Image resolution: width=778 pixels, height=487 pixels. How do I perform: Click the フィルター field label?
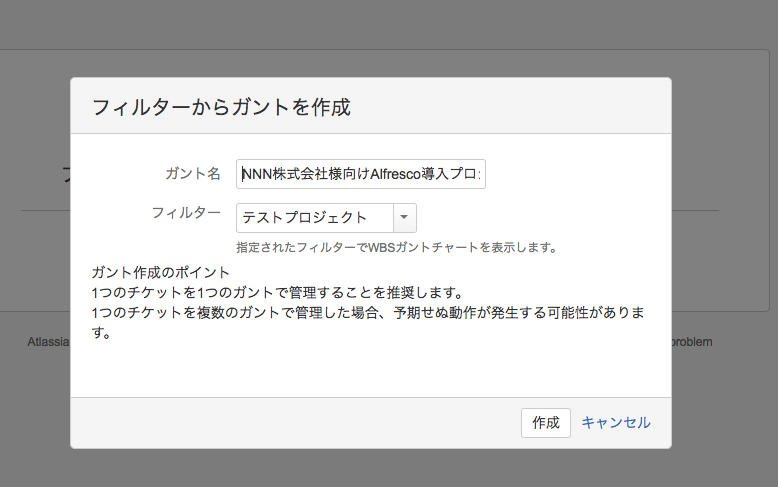point(186,213)
